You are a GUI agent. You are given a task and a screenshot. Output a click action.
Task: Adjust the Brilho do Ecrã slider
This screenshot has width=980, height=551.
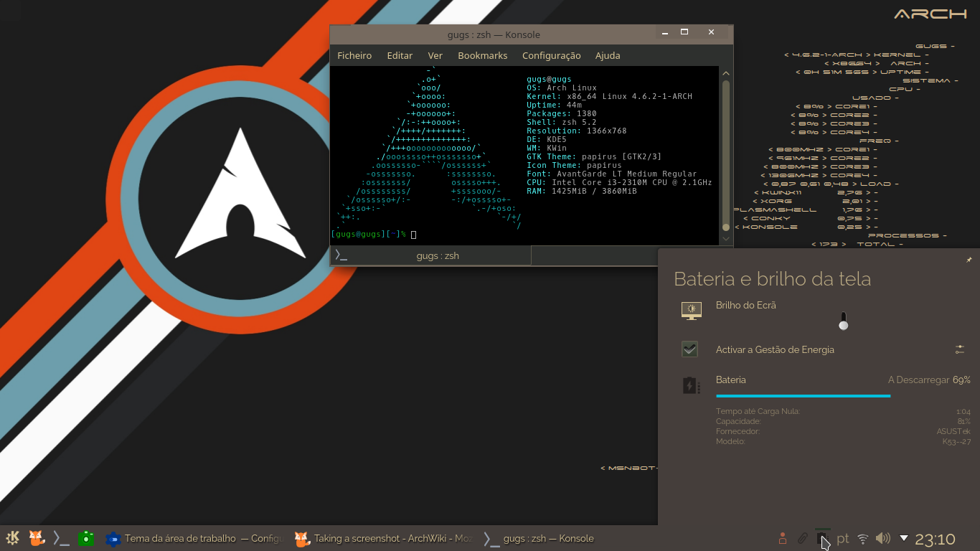coord(843,321)
